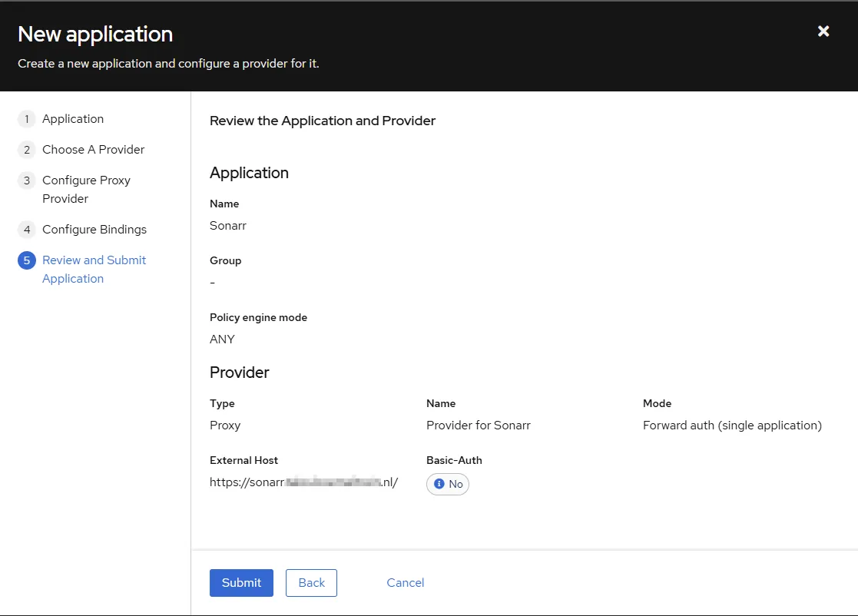Click the step 3 numbered circle icon
The height and width of the screenshot is (616, 858).
26,180
